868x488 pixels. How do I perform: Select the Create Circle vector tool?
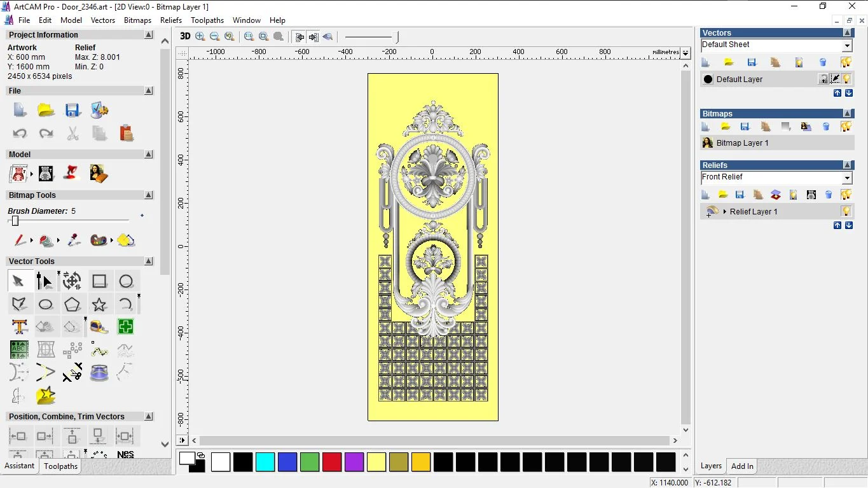[126, 281]
